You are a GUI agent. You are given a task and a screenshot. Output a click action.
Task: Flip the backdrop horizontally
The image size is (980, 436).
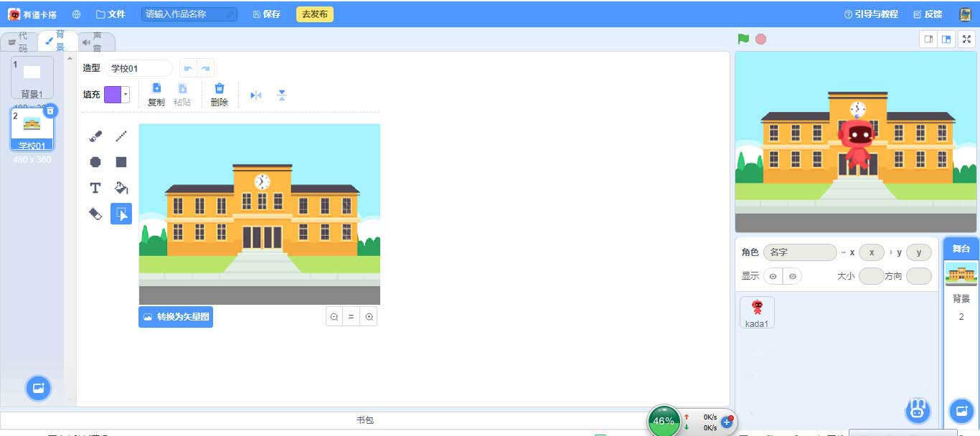(255, 95)
